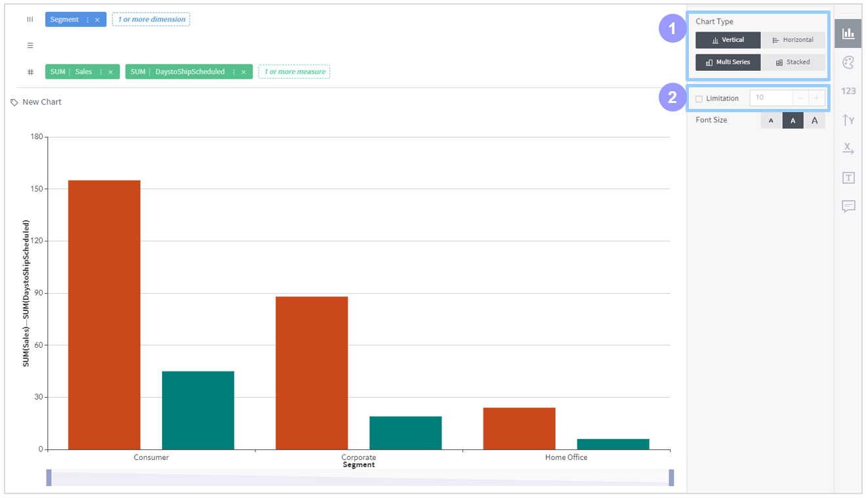Choose the large font size

815,121
